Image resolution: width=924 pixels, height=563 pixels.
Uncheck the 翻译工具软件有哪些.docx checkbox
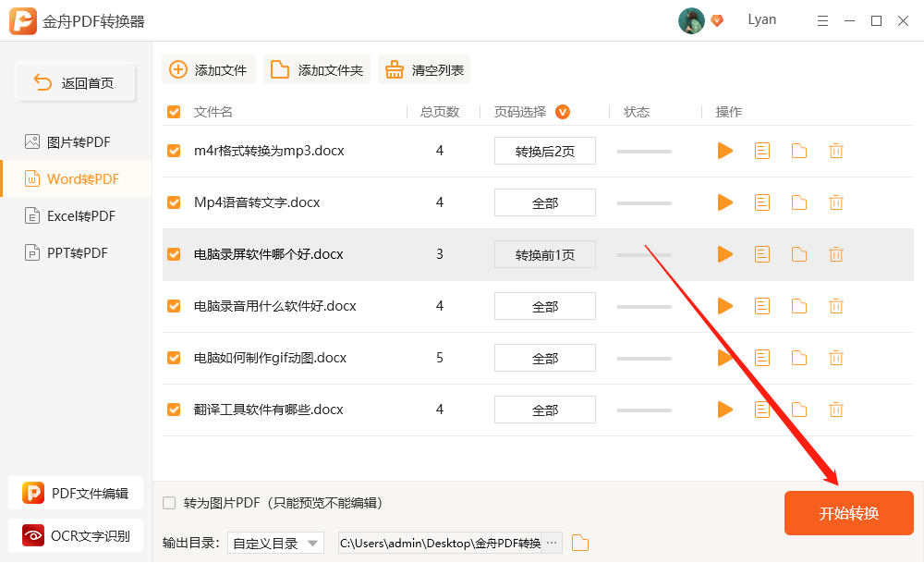pos(174,410)
